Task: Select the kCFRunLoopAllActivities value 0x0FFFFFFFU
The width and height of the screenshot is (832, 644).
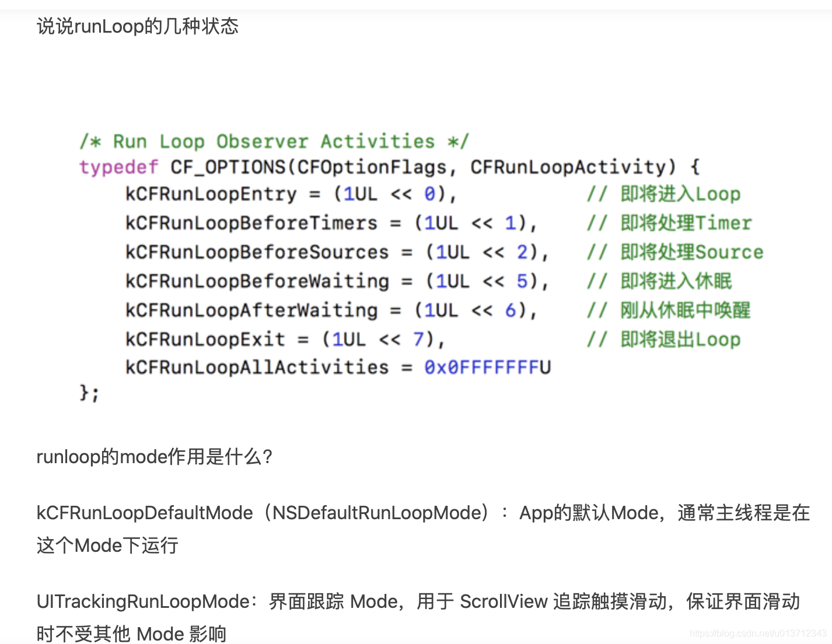Action: (x=488, y=367)
